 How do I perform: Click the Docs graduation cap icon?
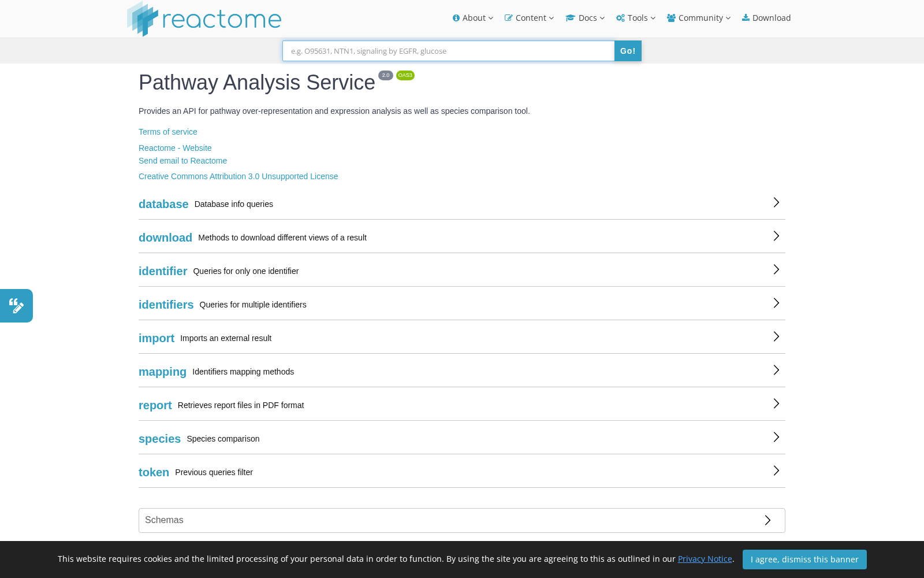pos(571,18)
